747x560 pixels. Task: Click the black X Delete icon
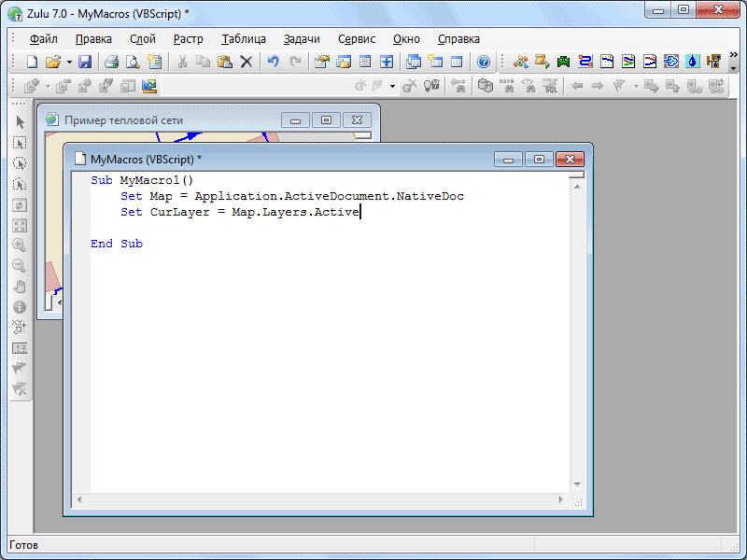point(247,62)
